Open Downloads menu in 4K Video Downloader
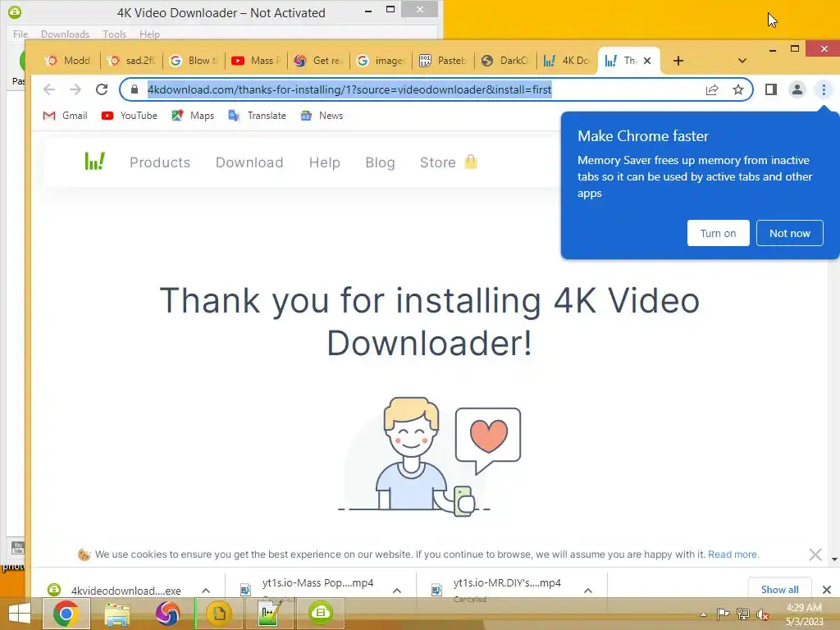 pos(66,34)
